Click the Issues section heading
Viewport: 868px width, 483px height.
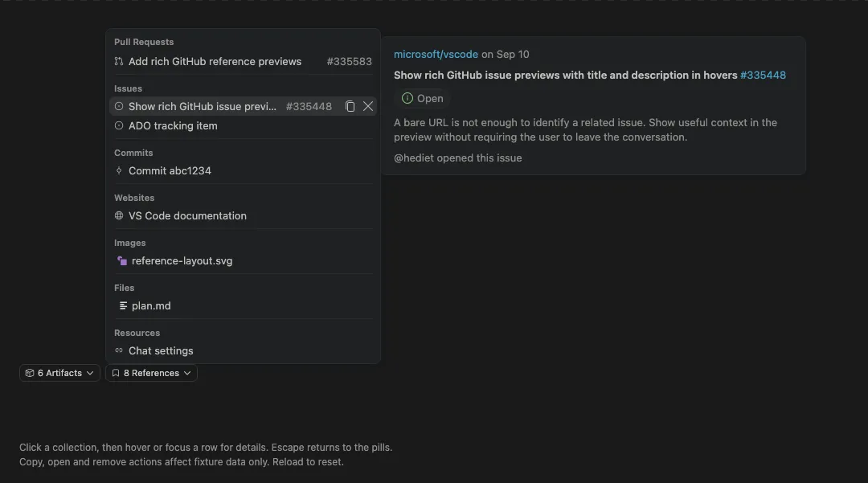[128, 88]
